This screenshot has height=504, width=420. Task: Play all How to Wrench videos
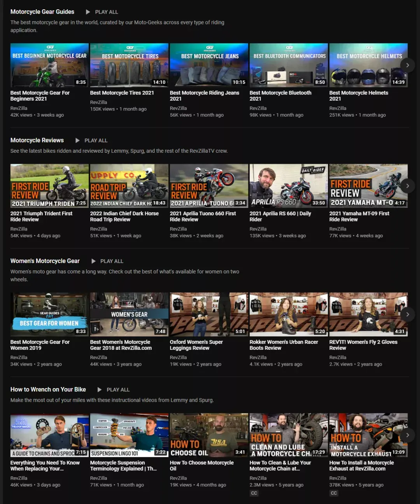point(113,390)
